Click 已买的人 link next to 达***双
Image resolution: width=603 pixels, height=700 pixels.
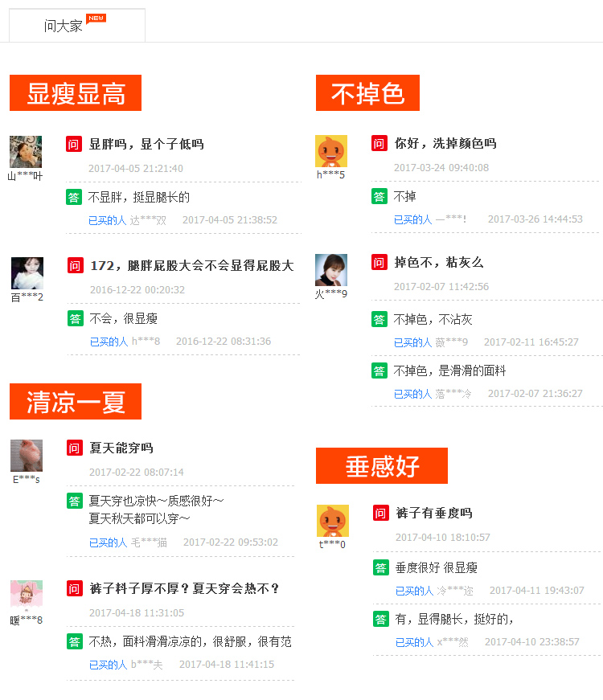point(107,220)
